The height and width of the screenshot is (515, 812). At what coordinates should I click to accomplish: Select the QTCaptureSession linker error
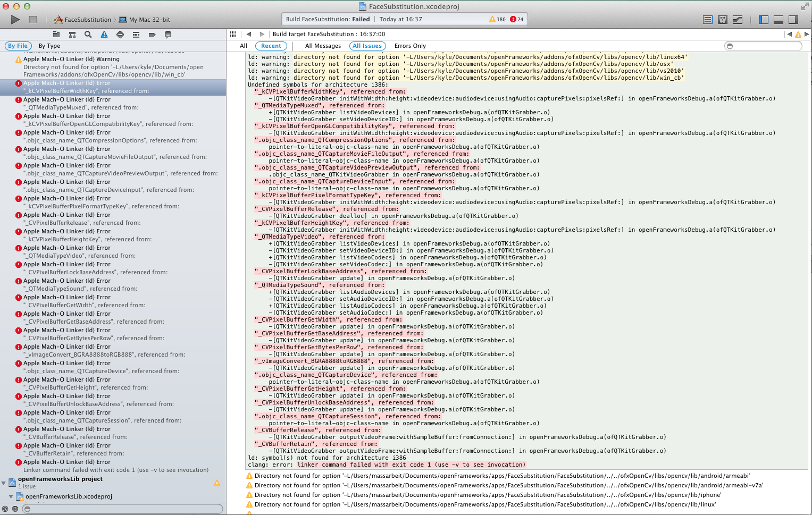113,417
